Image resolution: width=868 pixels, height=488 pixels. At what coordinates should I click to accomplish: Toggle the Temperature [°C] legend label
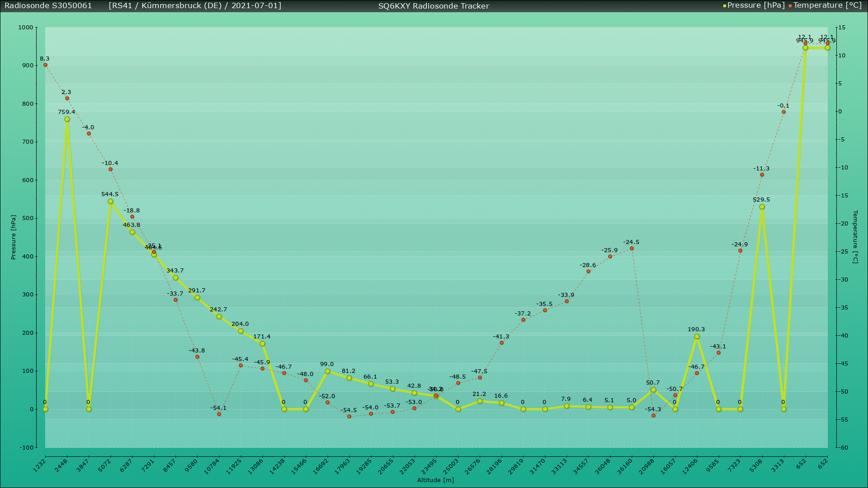click(x=827, y=5)
